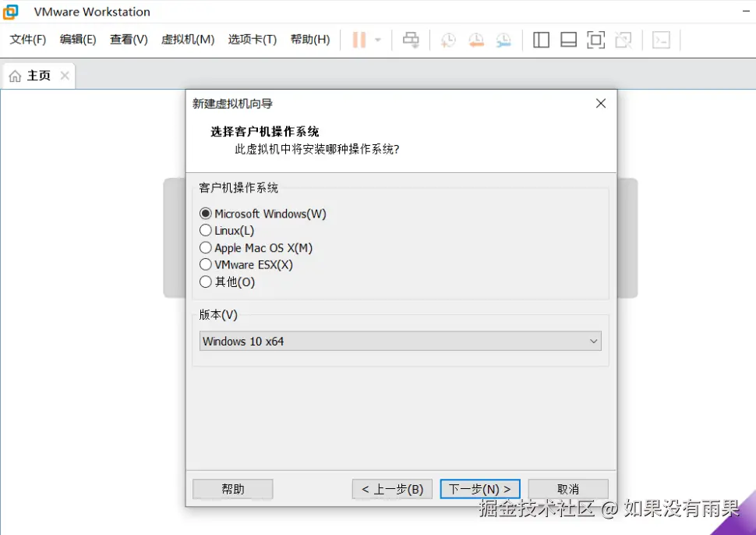Click the take snapshot icon
756x535 pixels.
tap(448, 40)
